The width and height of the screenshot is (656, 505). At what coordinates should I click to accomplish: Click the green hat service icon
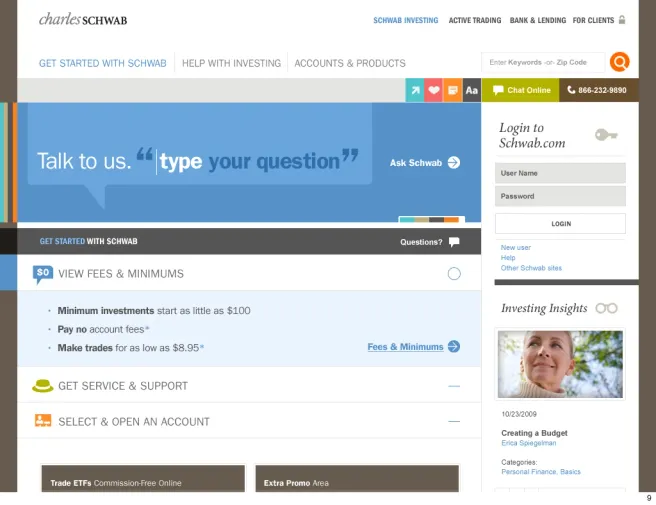click(x=43, y=386)
